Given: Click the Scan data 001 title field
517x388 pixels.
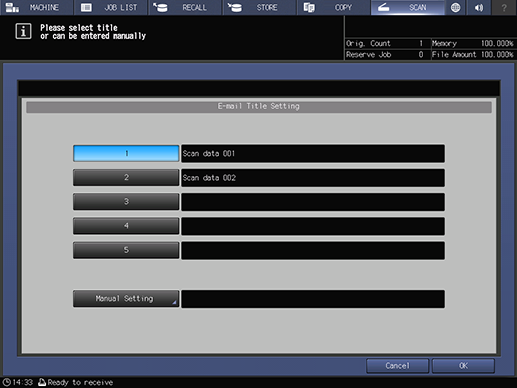Looking at the screenshot, I should coord(313,153).
